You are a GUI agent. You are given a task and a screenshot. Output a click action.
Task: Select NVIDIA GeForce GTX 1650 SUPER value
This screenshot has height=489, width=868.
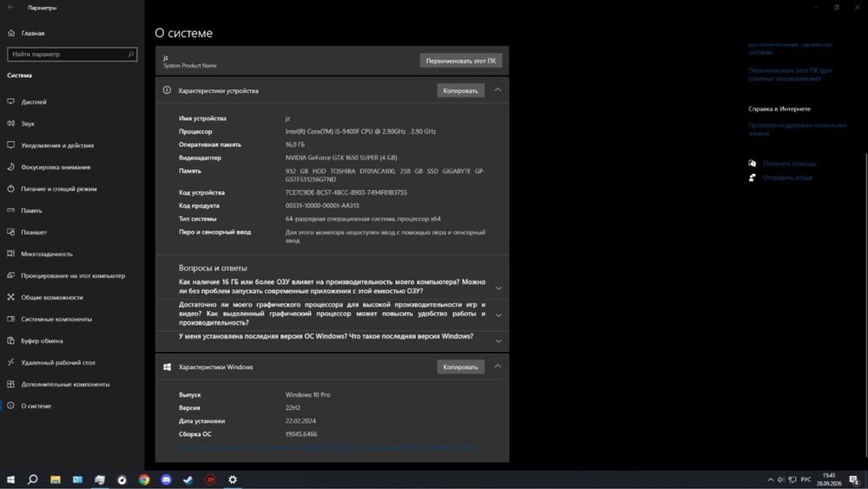point(341,157)
